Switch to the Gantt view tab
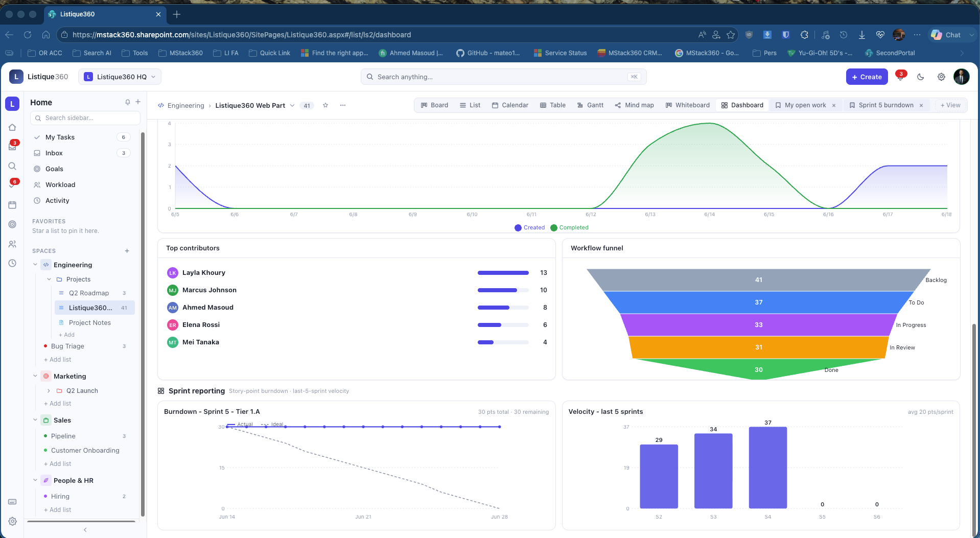The height and width of the screenshot is (538, 980). [x=590, y=105]
